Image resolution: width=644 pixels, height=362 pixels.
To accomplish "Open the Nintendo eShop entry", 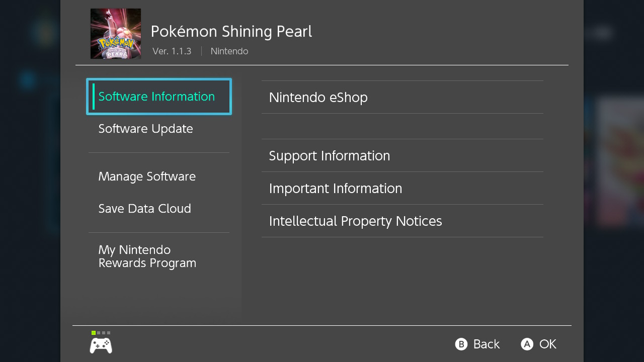I will pos(403,97).
